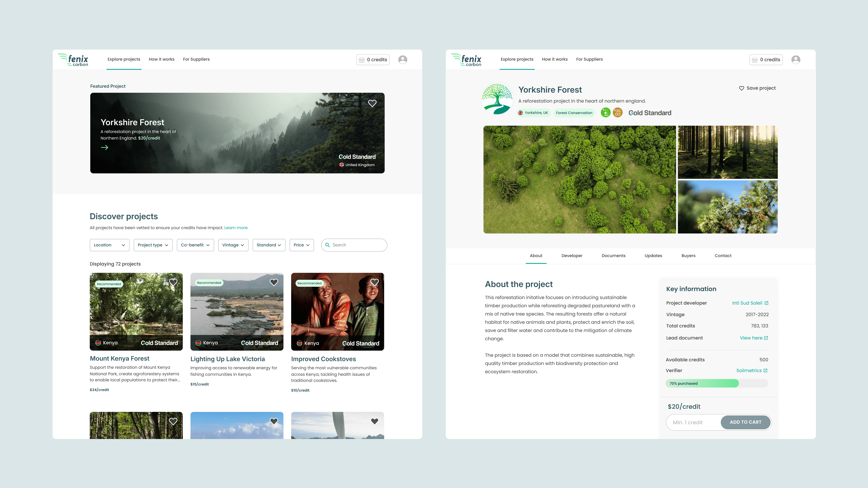The image size is (868, 488).
Task: Toggle favorite heart on Mount Kenya Forest card
Action: click(173, 282)
